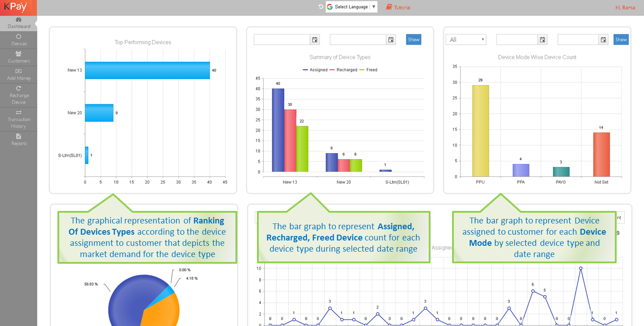The image size is (644, 326).
Task: Click the Not Set red bar
Action: 601,154
